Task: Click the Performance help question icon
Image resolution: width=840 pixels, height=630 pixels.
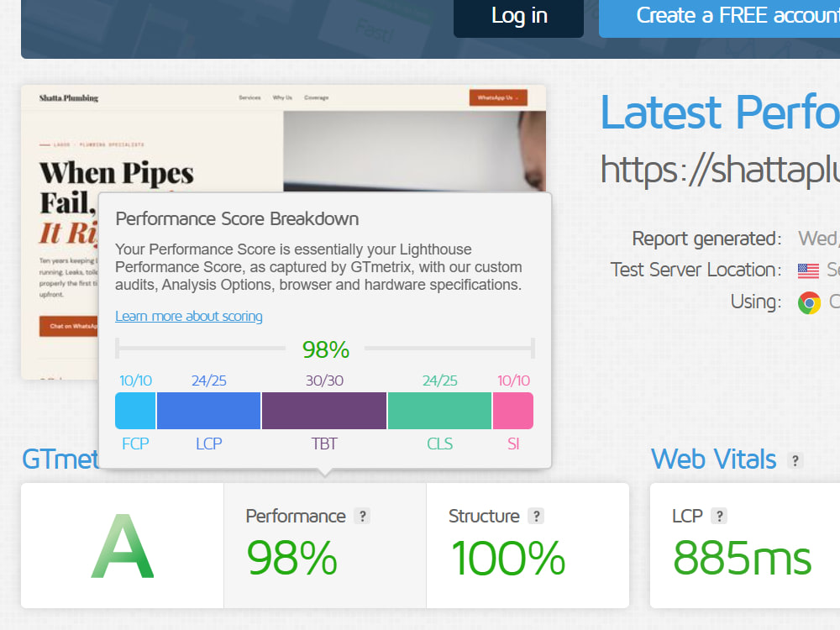Action: [362, 516]
